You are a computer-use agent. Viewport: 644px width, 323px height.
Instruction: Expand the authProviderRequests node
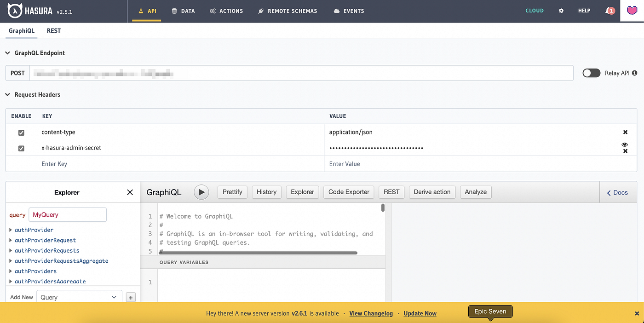pos(11,250)
